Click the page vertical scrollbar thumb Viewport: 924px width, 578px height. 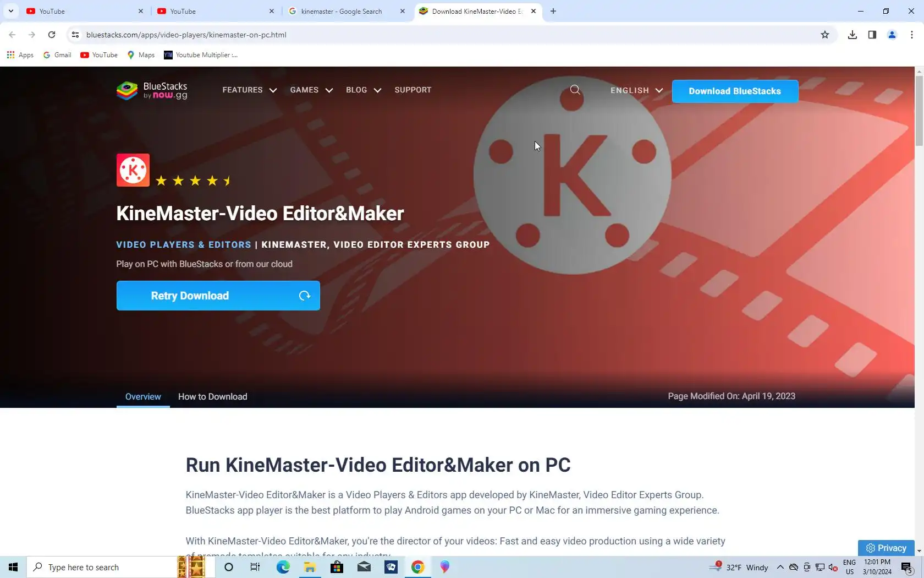919,111
